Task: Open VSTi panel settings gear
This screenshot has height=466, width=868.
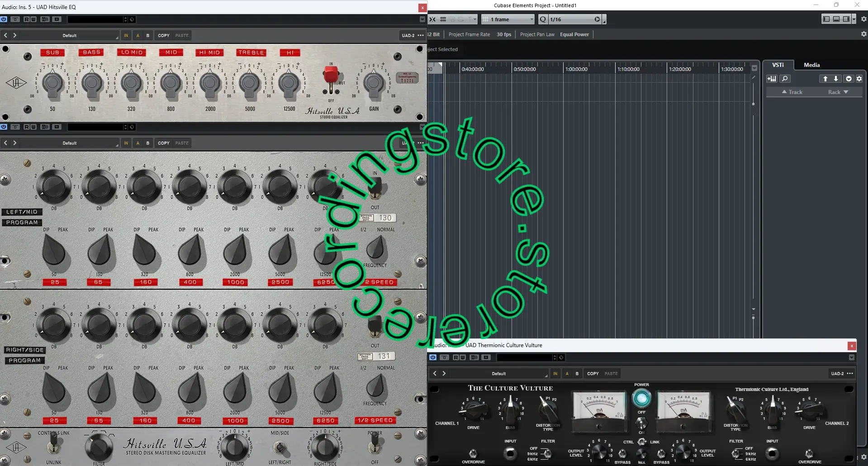Action: tap(859, 79)
